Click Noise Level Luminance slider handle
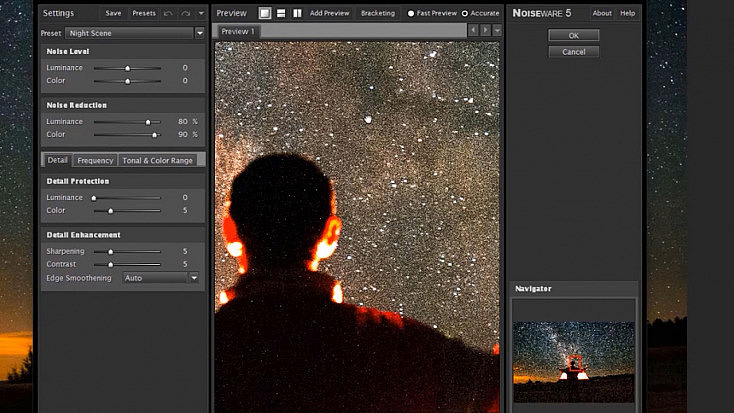Screen dimensions: 734x413 click(x=127, y=68)
